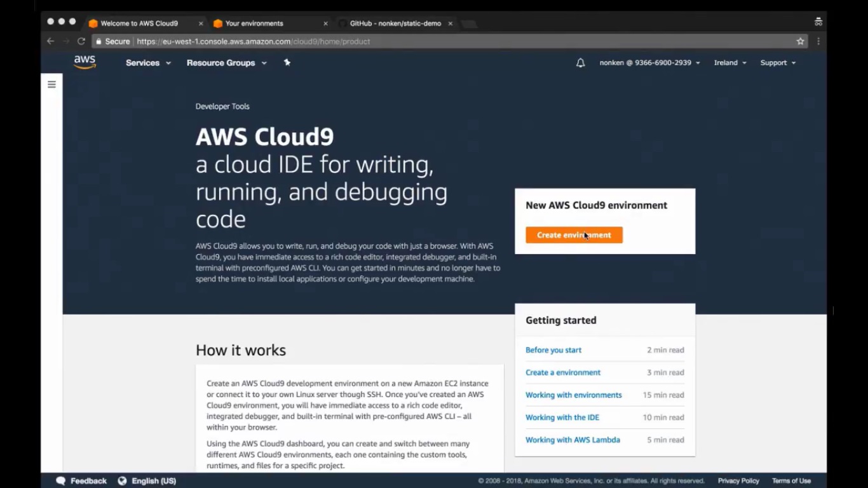
Task: Click the Developer Tools breadcrumb text
Action: 222,107
